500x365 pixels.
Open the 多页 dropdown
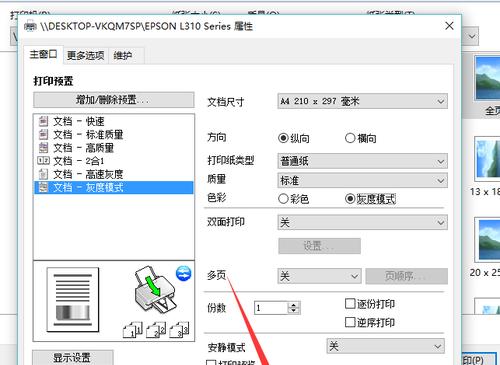319,276
